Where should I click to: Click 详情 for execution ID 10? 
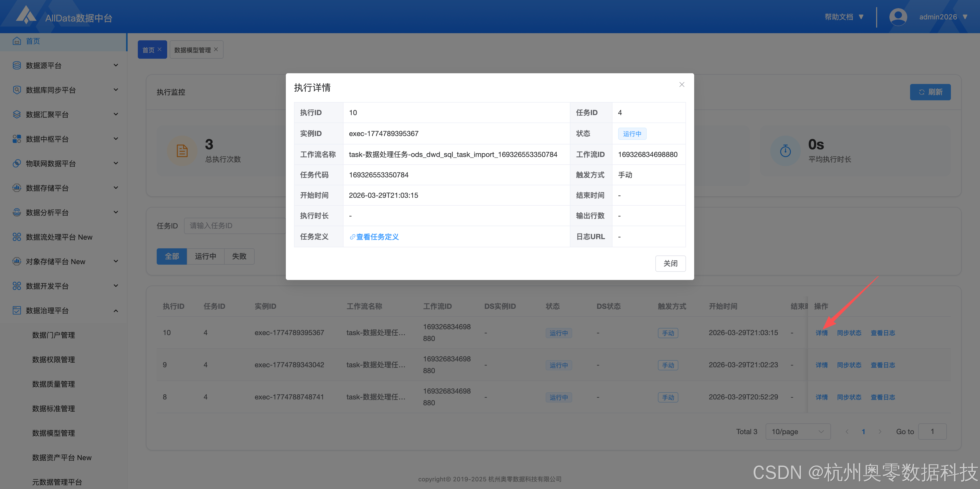[x=821, y=333]
